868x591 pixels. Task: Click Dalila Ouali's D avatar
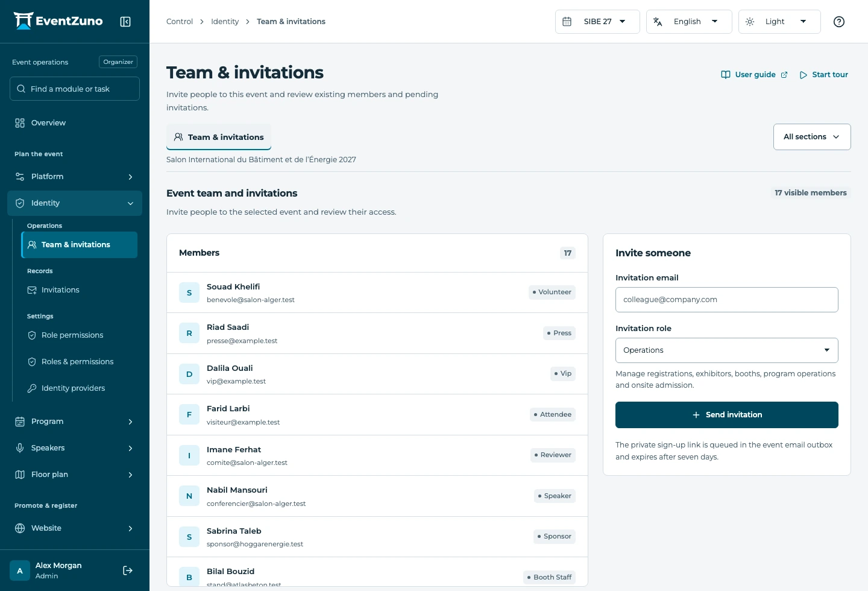[189, 374]
